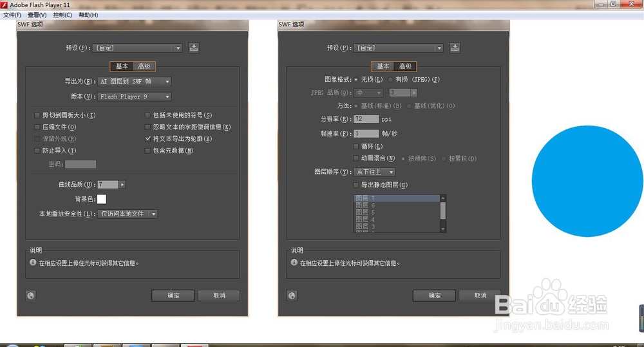644x347 pixels.
Task: Click info icon in left dialog description
Action: coord(33,262)
